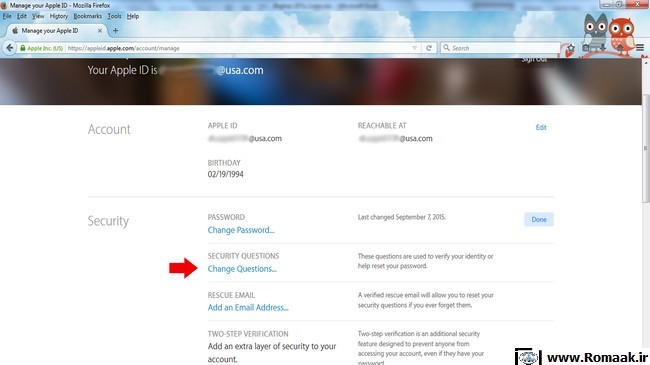650x365 pixels.
Task: Click the 'Your Apple ID is' heading
Action: pos(122,70)
